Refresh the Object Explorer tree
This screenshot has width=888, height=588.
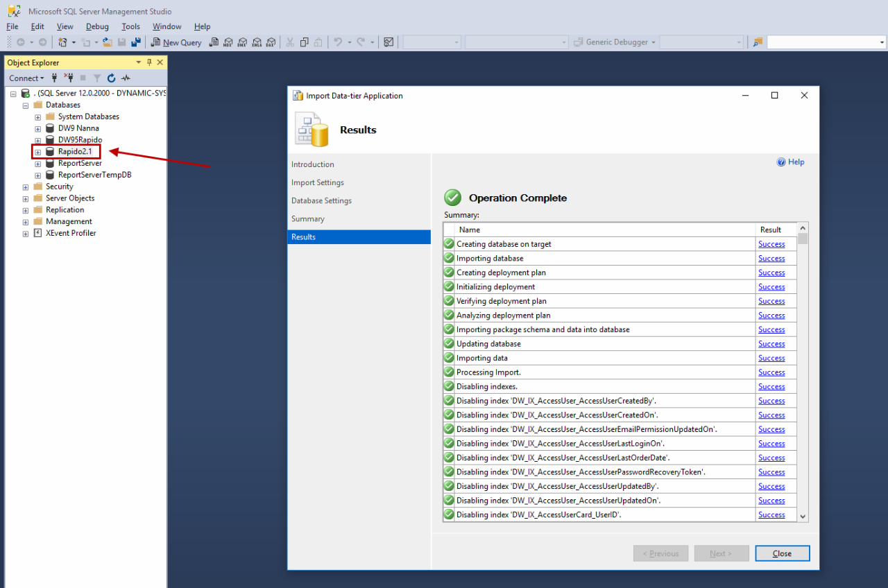[111, 78]
